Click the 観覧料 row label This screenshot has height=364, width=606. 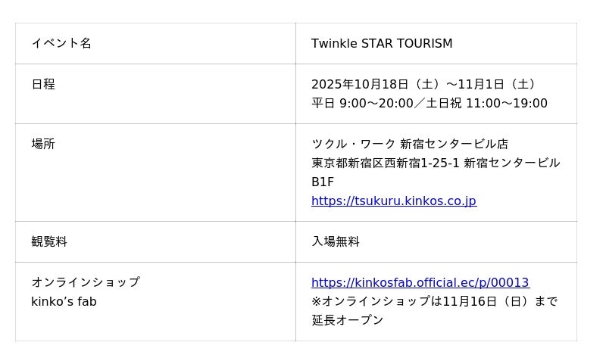pos(49,242)
